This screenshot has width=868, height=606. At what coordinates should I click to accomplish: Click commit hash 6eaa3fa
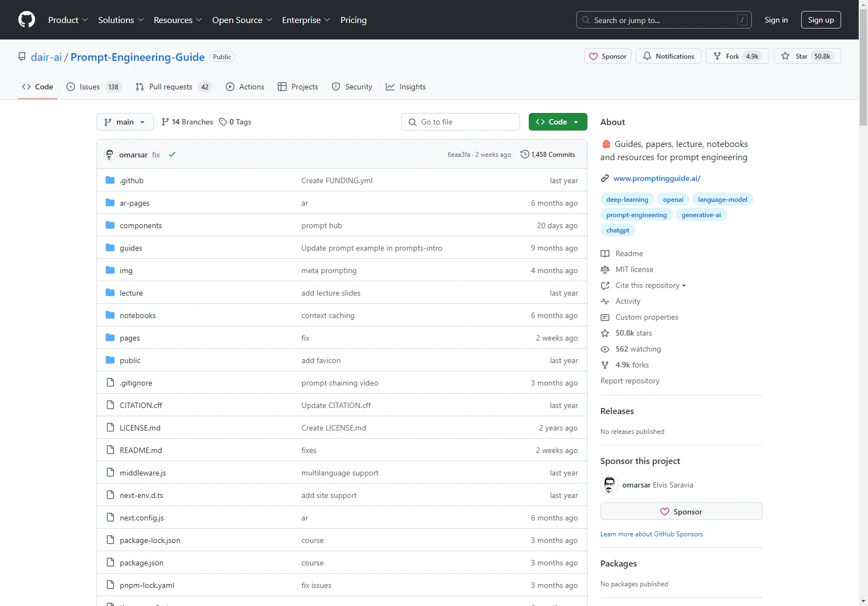click(459, 155)
